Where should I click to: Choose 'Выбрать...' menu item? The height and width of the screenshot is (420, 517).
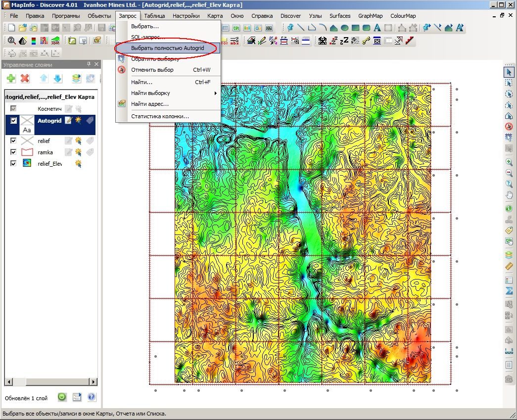168,26
